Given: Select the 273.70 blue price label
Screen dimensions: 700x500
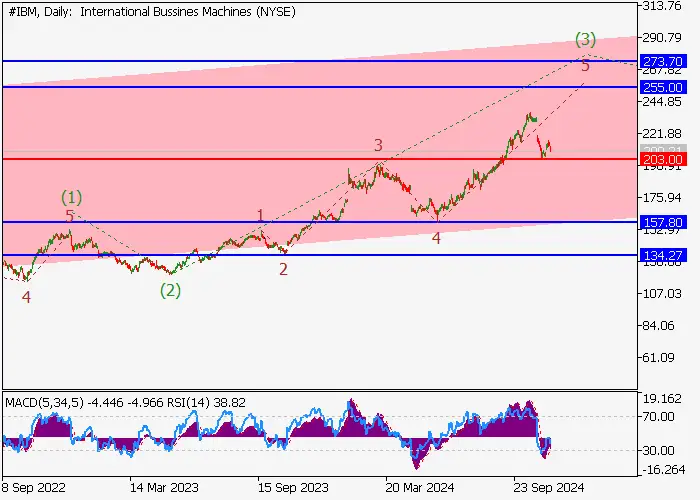Looking at the screenshot, I should tap(662, 61).
